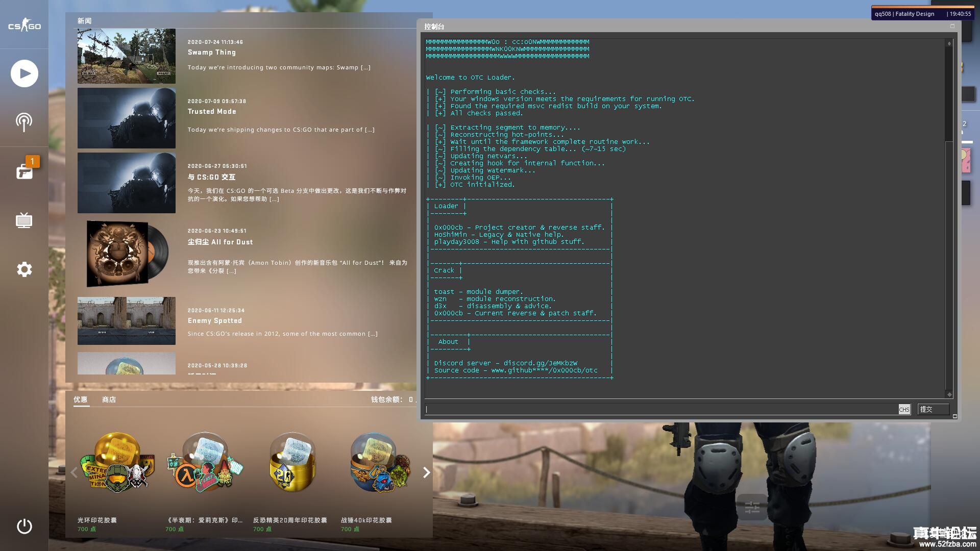Click qq508 Fatality Design watermark bar
The height and width of the screenshot is (551, 980).
(923, 14)
